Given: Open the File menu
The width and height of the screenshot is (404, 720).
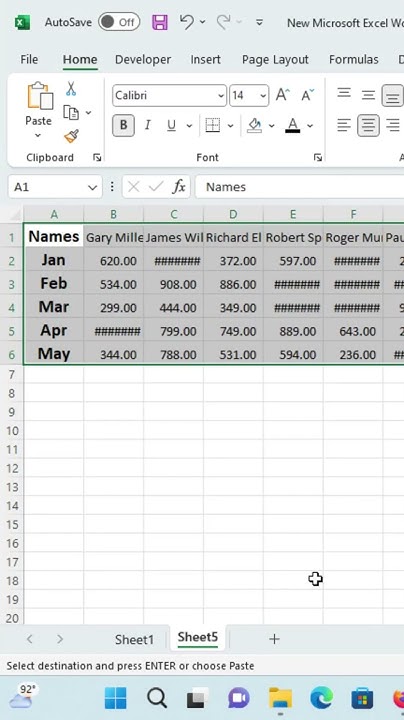Looking at the screenshot, I should point(29,59).
